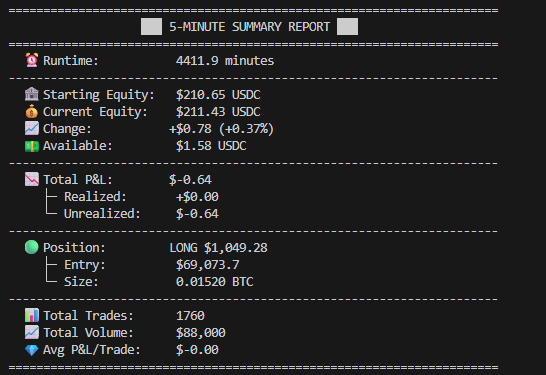546x375 pixels.
Task: Click the 'Entry:' label
Action: point(85,265)
